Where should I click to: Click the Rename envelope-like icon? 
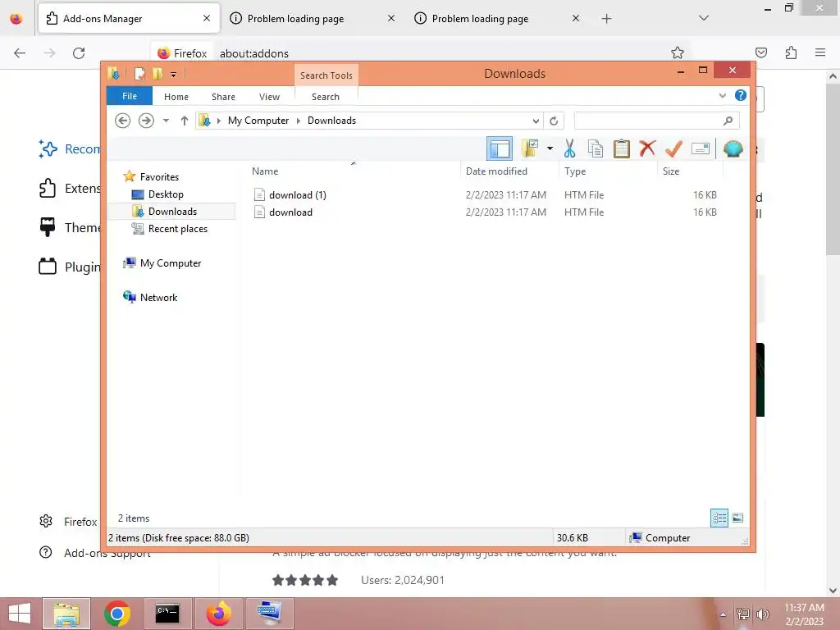701,148
